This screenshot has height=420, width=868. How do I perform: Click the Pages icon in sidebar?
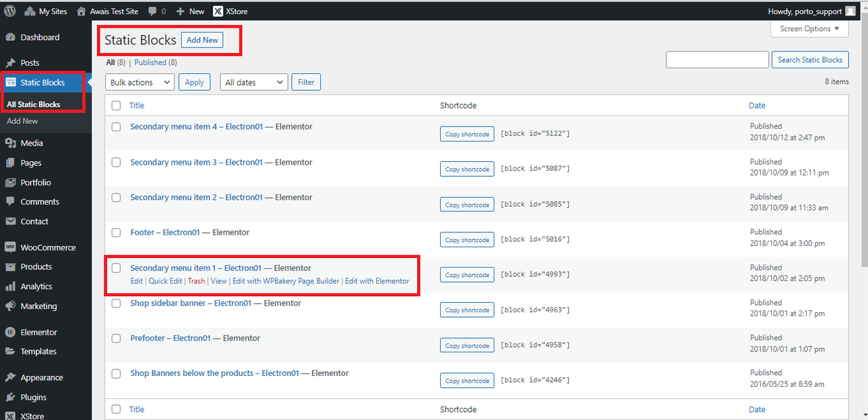[x=10, y=163]
